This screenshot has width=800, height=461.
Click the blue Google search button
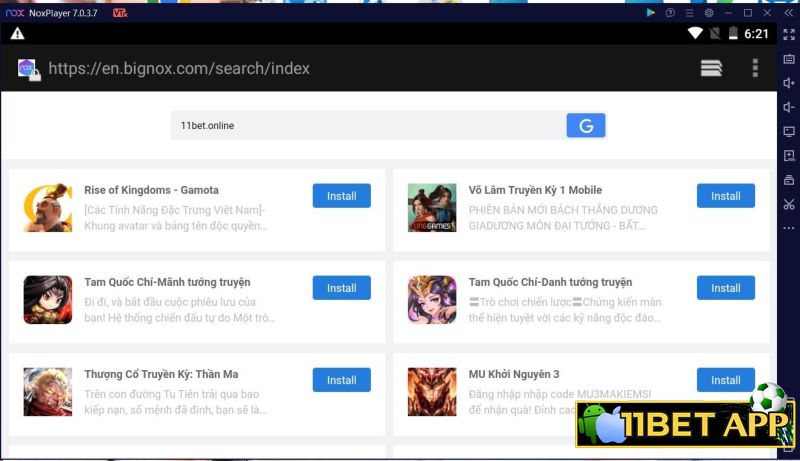(586, 125)
